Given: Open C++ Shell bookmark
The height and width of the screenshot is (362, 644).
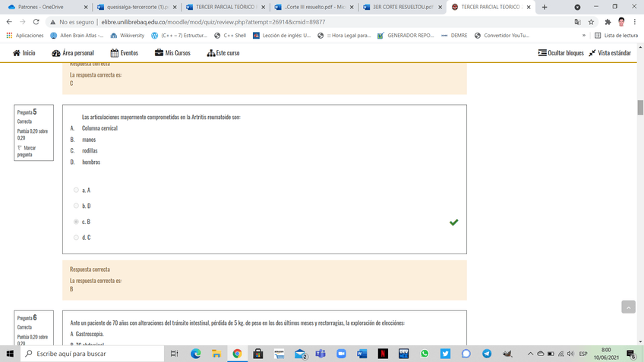Looking at the screenshot, I should tap(230, 36).
